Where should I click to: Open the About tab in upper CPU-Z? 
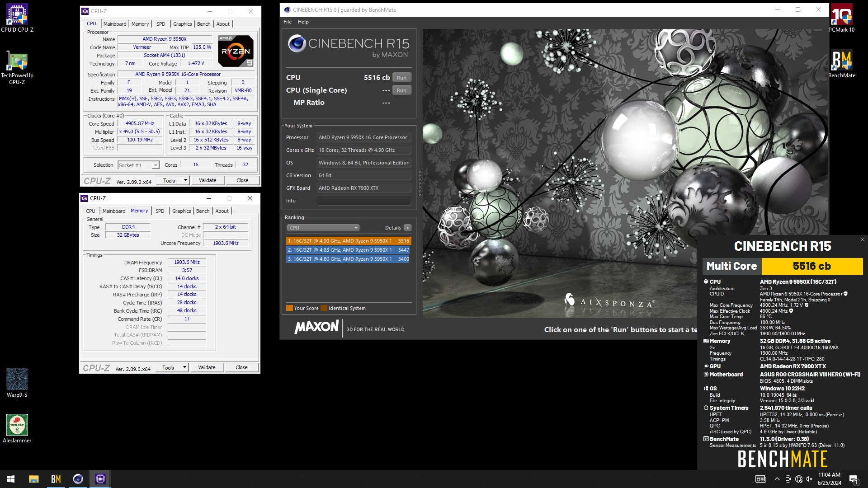point(223,24)
